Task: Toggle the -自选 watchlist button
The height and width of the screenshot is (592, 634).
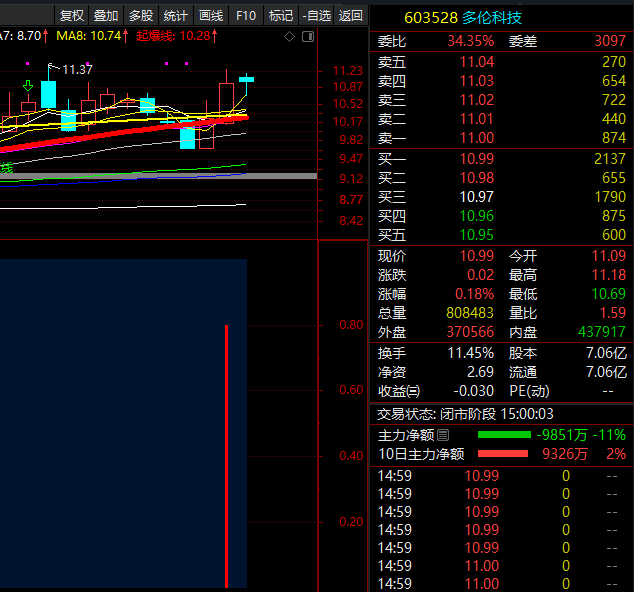Action: click(316, 15)
